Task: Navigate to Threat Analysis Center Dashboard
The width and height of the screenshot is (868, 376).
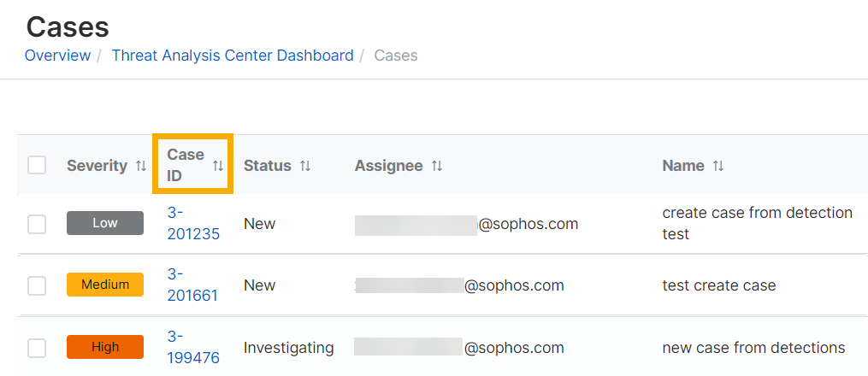Action: point(233,56)
